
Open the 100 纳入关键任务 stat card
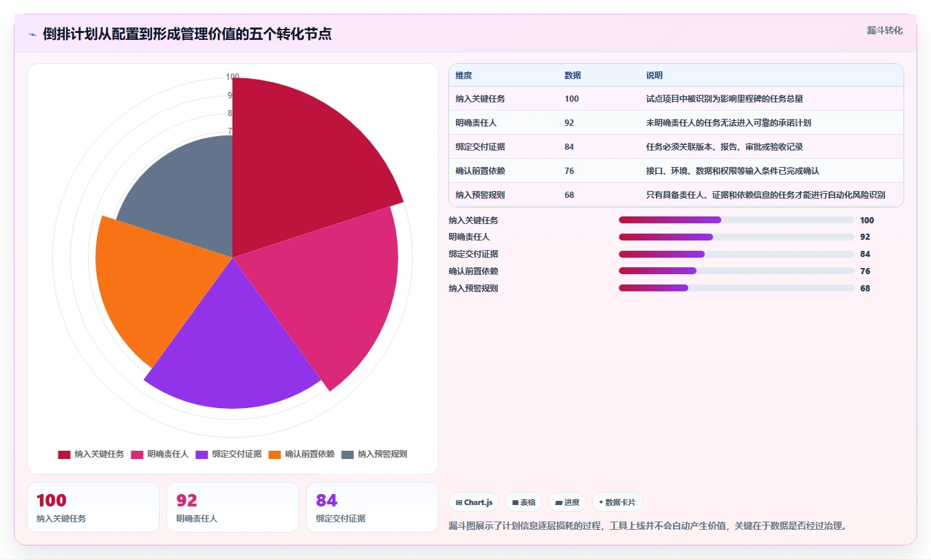click(93, 507)
